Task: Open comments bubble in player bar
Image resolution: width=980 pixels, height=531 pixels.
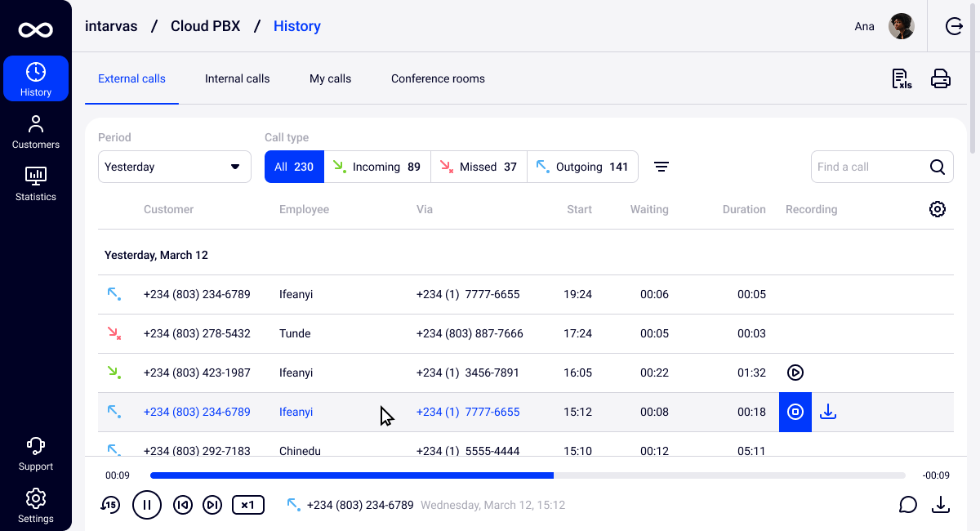Action: [x=907, y=505]
